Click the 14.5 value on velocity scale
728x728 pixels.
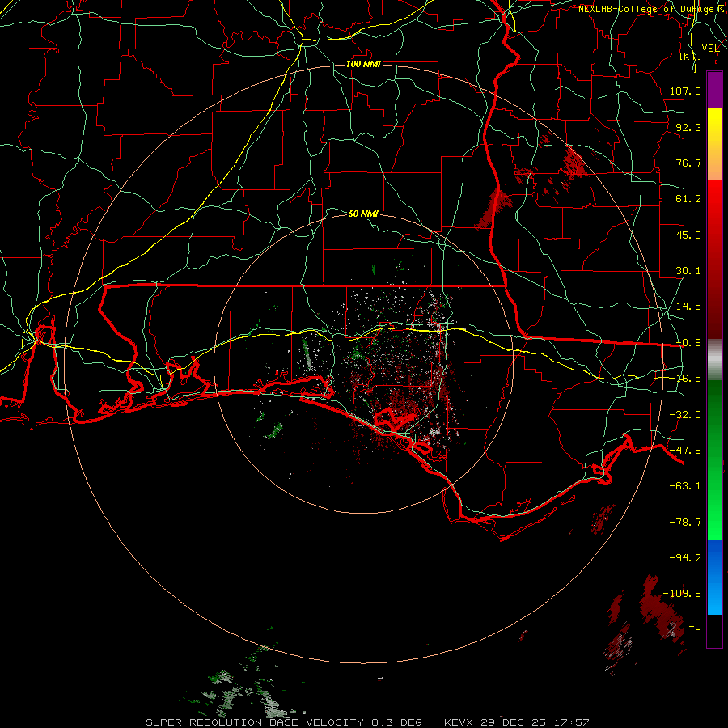[x=688, y=307]
